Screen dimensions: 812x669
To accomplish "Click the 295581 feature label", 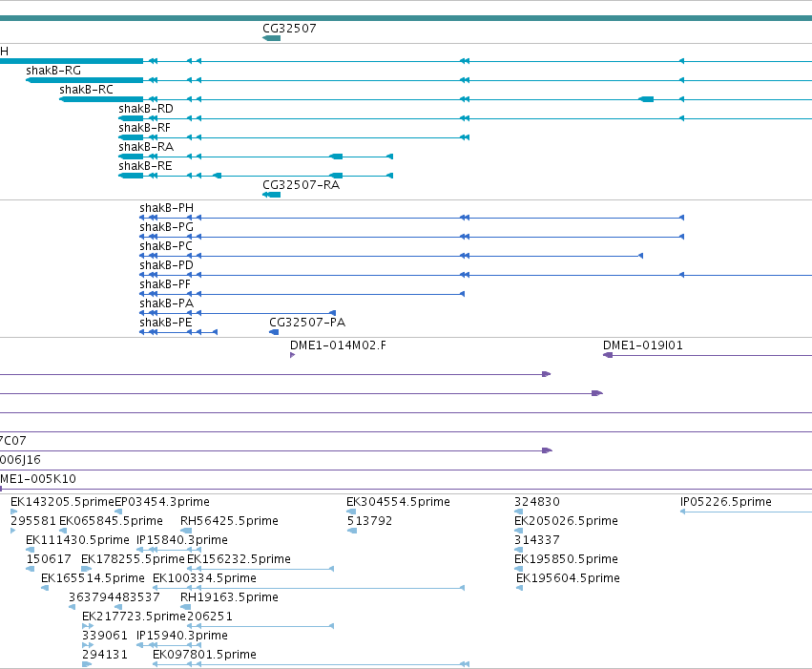I will click(x=33, y=521).
